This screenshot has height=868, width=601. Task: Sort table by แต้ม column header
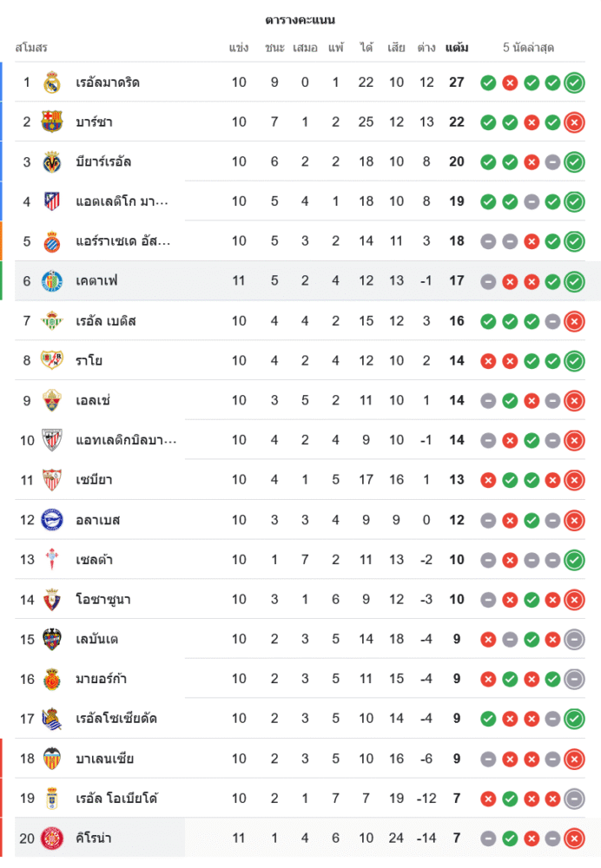457,48
